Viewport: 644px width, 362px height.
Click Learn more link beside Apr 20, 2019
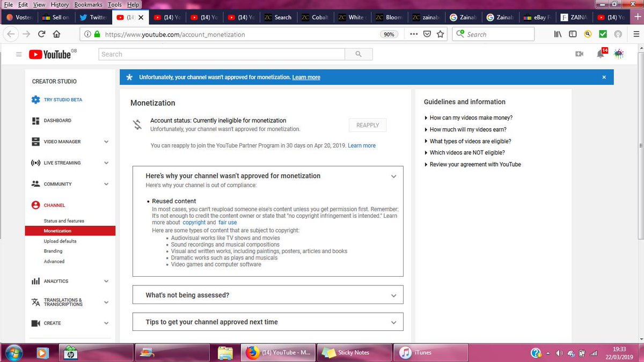click(x=362, y=145)
